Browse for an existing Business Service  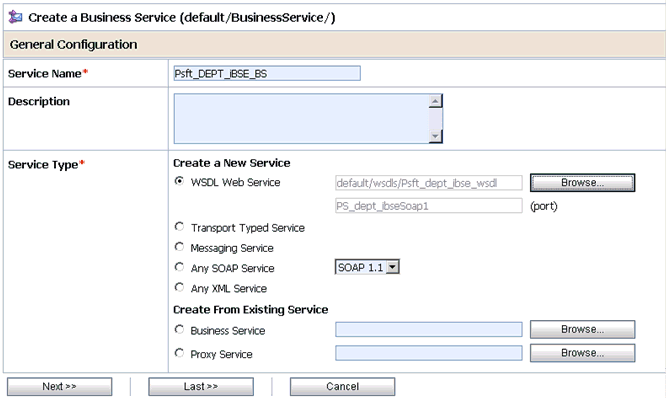(x=582, y=329)
